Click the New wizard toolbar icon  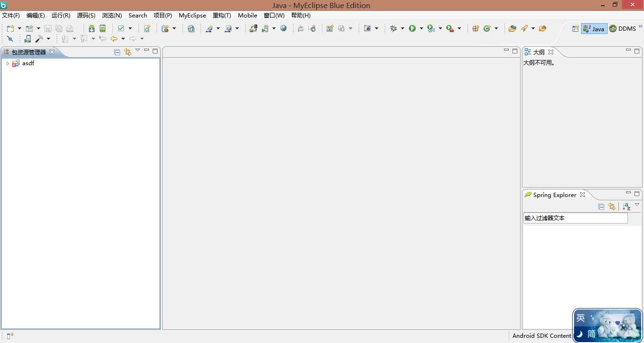10,28
